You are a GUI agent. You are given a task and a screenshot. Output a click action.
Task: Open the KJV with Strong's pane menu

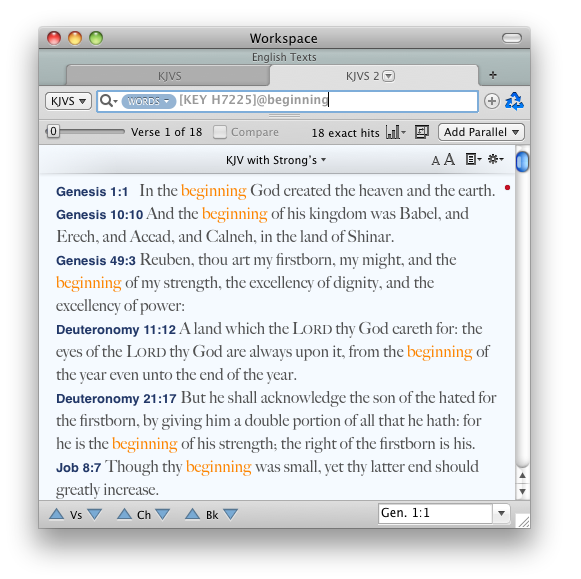click(276, 160)
